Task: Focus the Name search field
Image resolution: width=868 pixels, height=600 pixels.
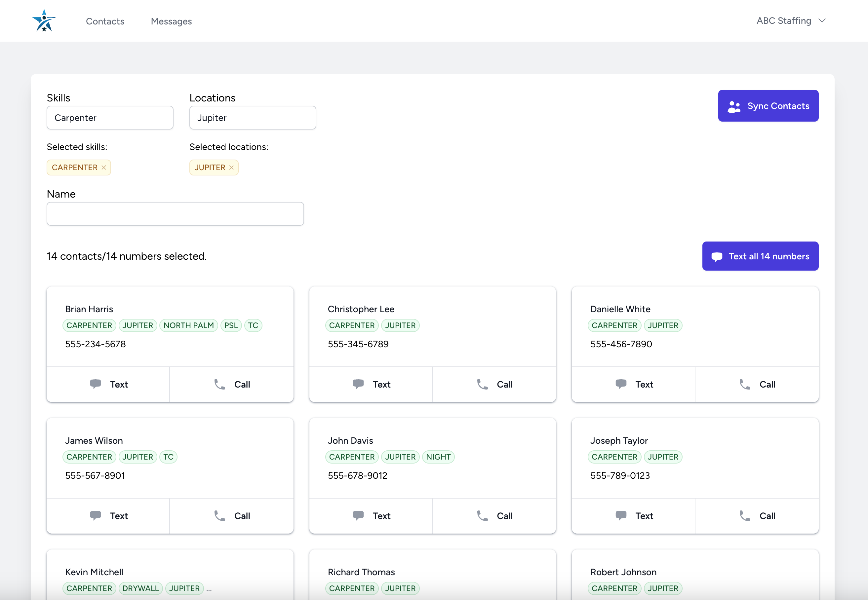Action: pos(175,214)
